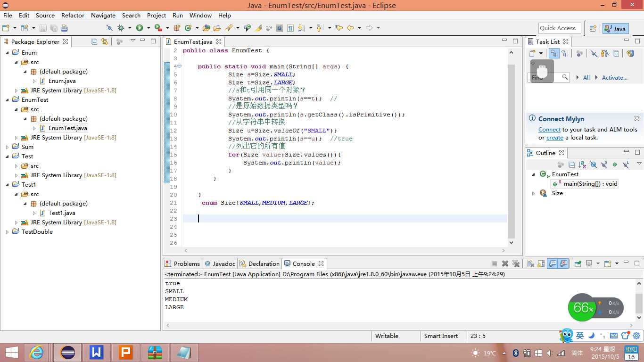The image size is (644, 362).
Task: Toggle Hide Static Members in Outline
Action: point(604,165)
